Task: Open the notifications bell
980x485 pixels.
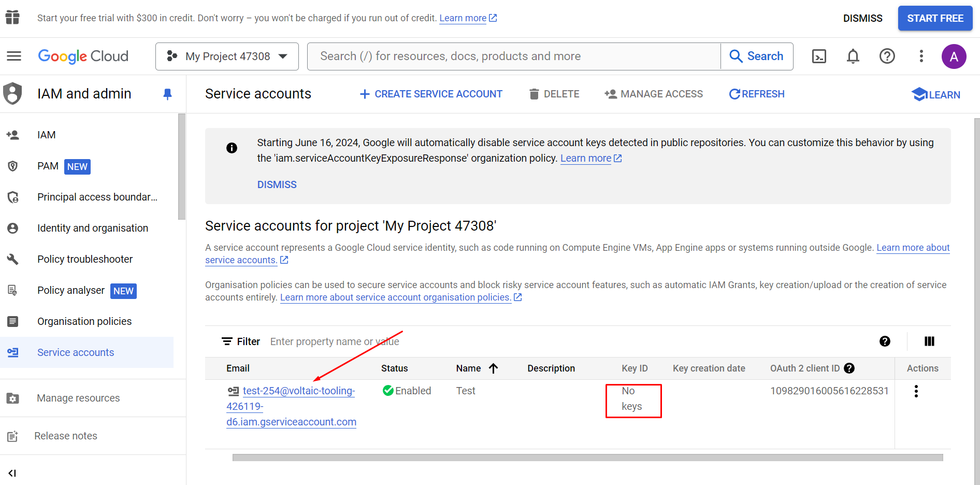Action: 853,56
